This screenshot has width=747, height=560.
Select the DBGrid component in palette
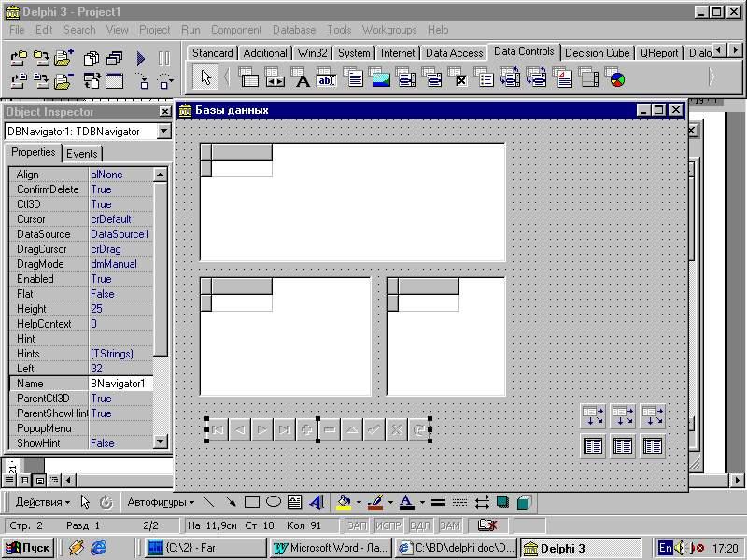[x=248, y=77]
